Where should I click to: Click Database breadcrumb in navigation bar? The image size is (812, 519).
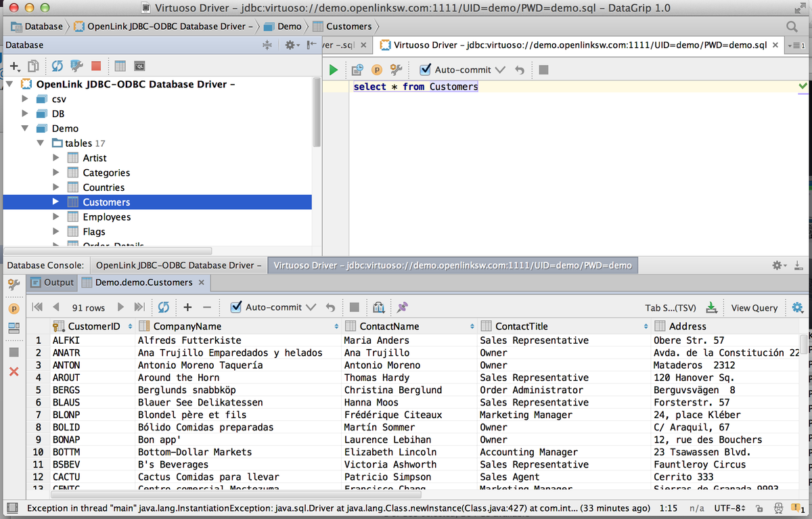coord(37,26)
